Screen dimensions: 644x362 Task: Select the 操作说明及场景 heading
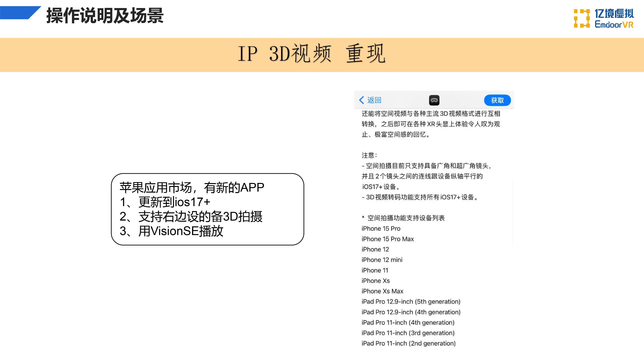tap(105, 16)
